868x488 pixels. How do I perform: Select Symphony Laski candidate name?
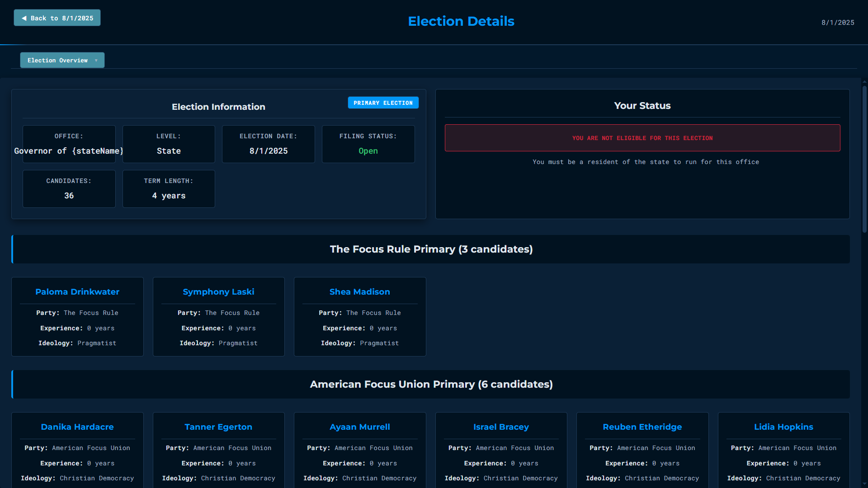(x=218, y=292)
